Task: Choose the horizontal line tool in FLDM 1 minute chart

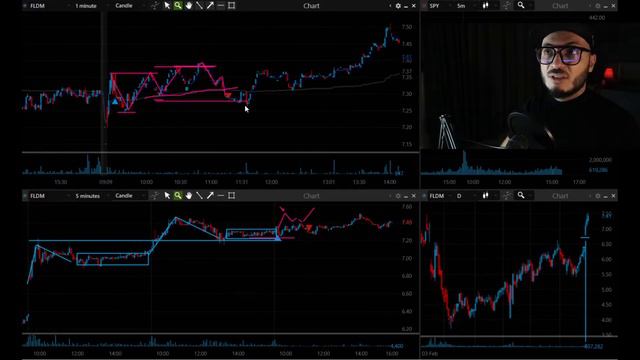Action: [x=221, y=6]
